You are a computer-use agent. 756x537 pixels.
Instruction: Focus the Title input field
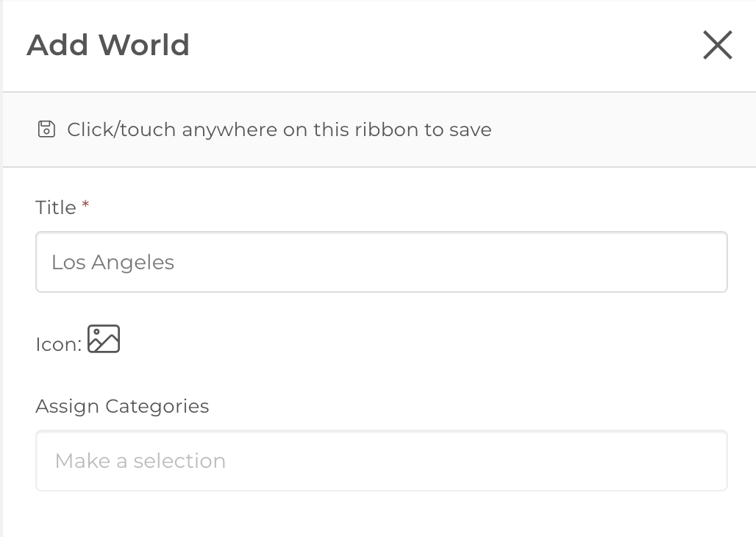(x=381, y=262)
